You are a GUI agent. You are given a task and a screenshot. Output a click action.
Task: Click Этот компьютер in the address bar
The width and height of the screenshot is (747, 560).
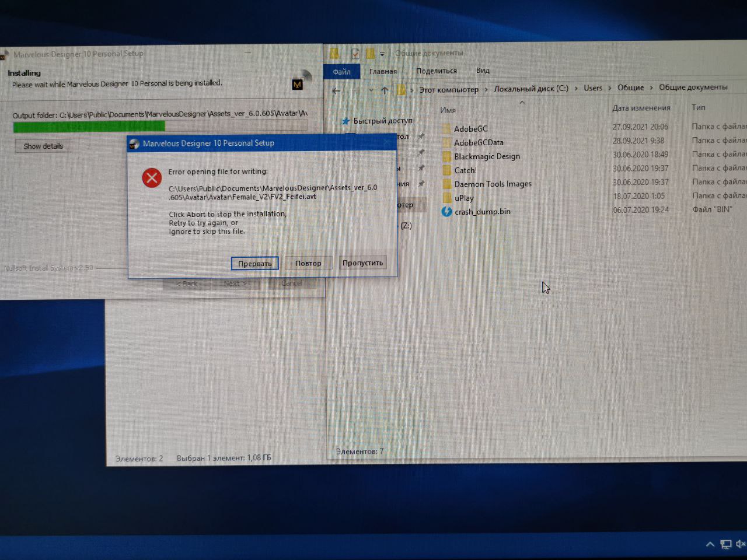(449, 89)
